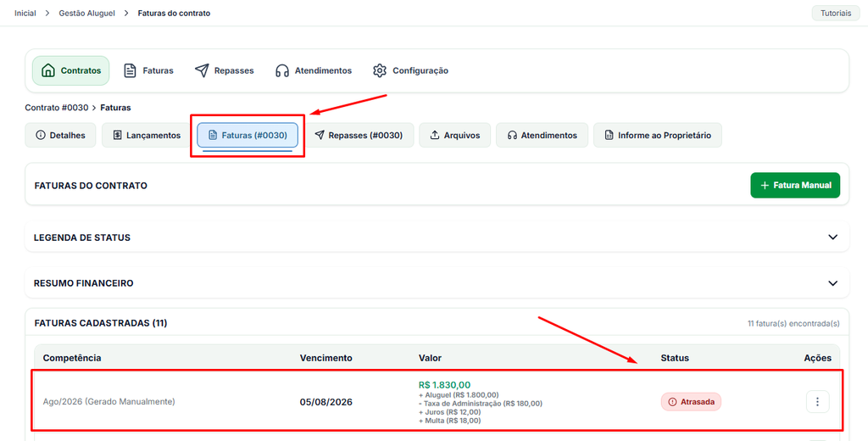
Task: Click the Competência column header
Action: 72,358
